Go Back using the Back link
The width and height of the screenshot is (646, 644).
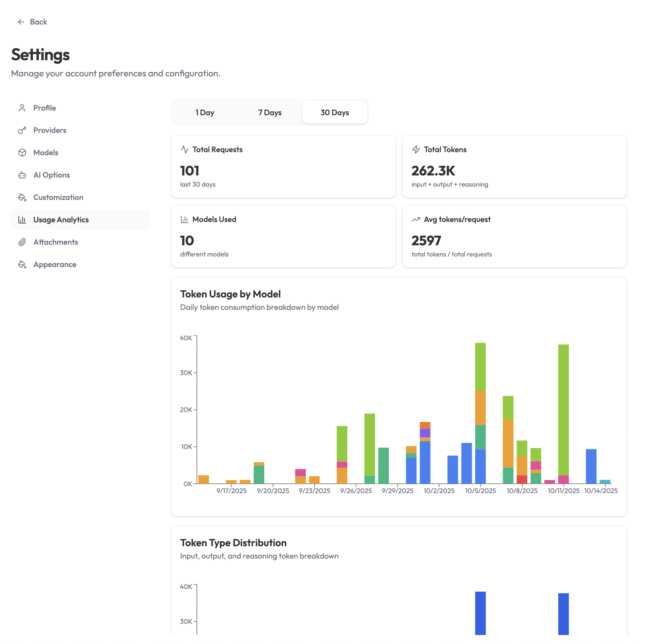[x=39, y=22]
